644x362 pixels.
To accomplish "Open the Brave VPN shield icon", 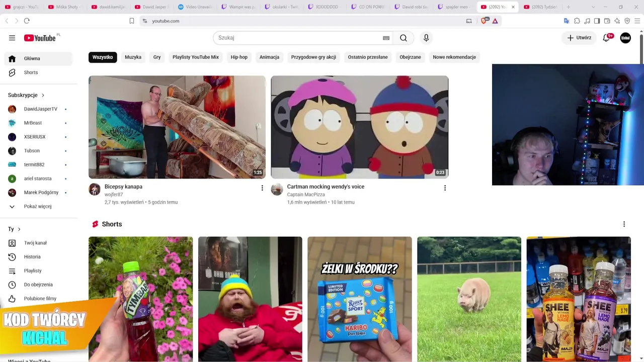I will pyautogui.click(x=627, y=21).
